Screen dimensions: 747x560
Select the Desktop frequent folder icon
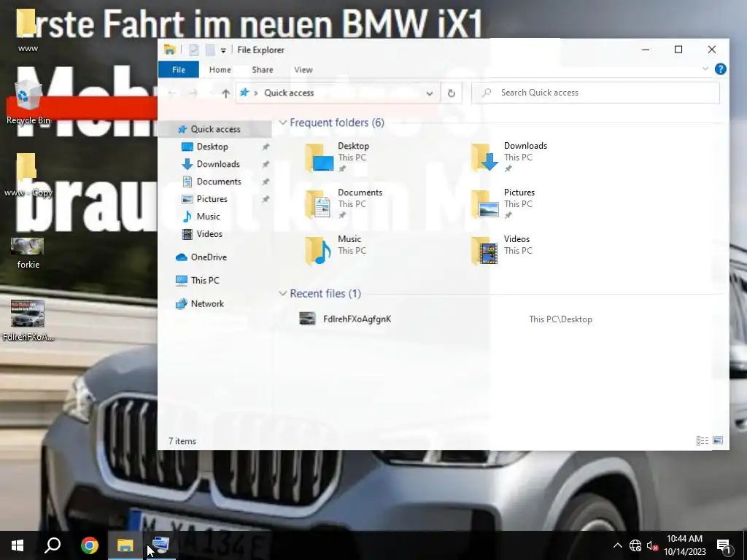(320, 157)
